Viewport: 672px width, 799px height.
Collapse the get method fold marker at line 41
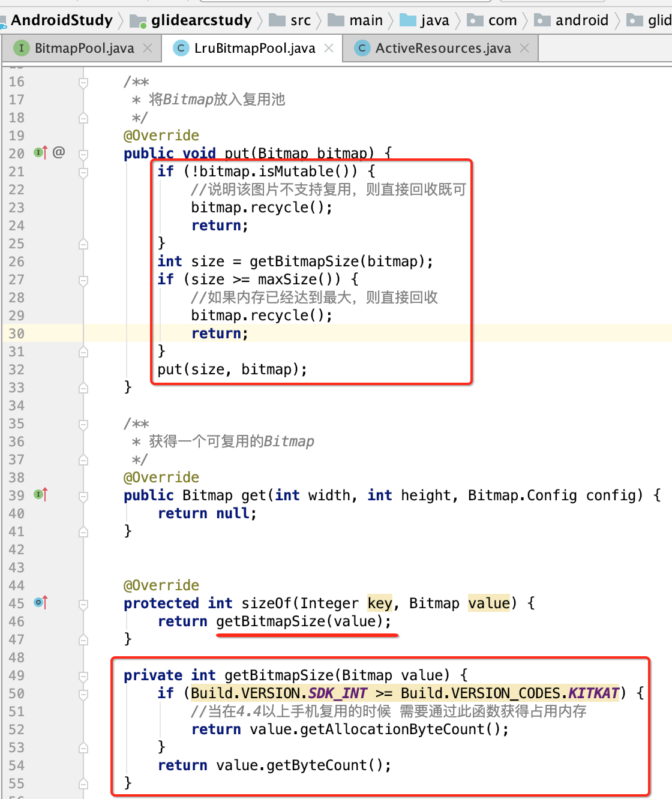pos(83,531)
